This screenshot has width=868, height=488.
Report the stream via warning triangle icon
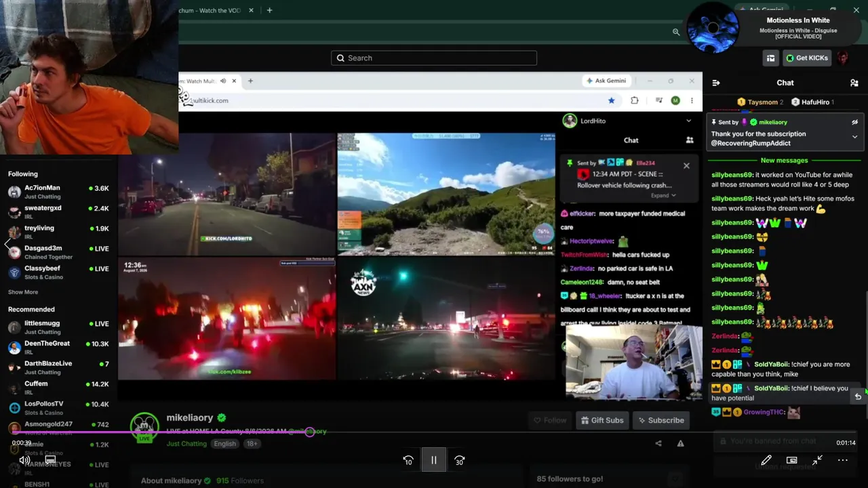[680, 444]
